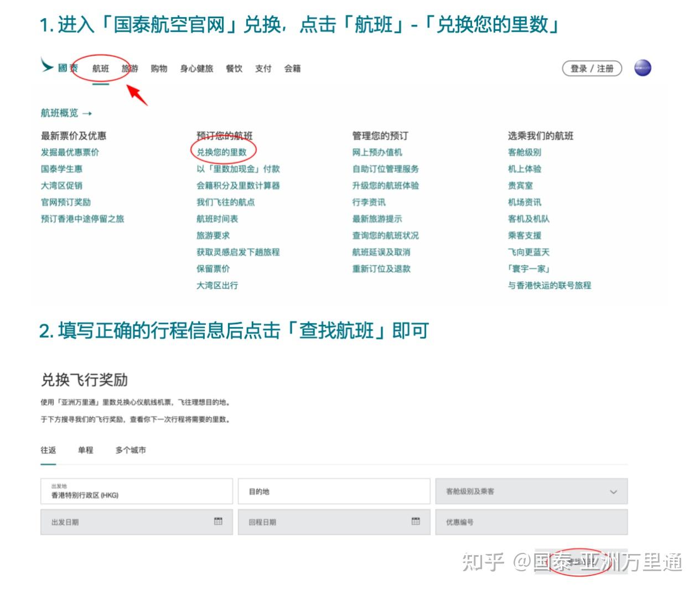Click the oneworld alliance circle icon
Viewport: 700px width, 590px height.
(642, 67)
